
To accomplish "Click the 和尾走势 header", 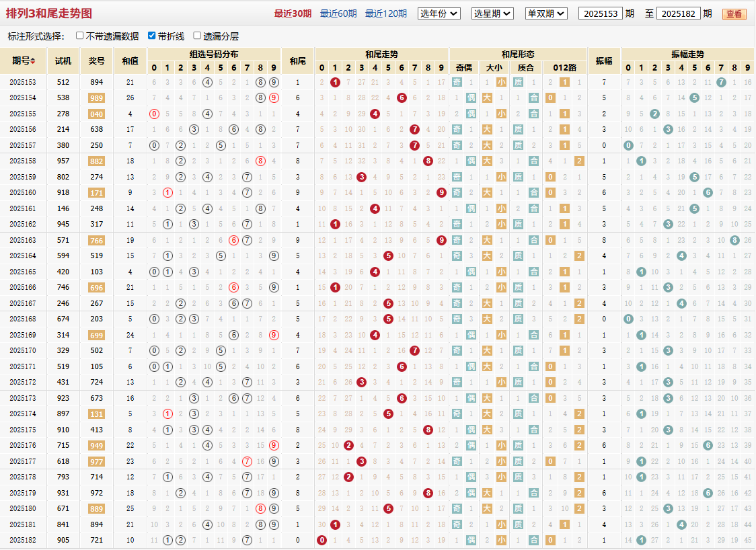I will click(381, 54).
